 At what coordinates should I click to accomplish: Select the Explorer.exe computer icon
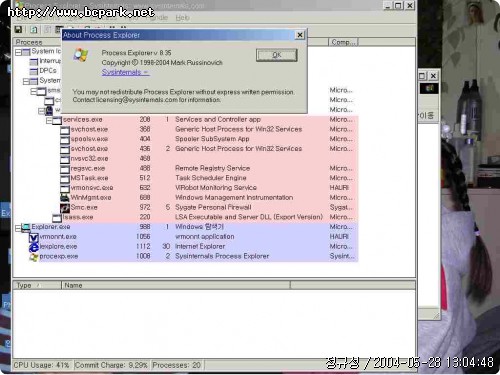26,227
